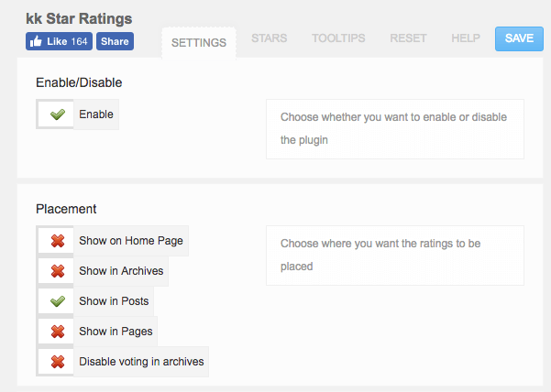Toggle the Show in Pages label
Screen dimensions: 551x392
[x=116, y=331]
